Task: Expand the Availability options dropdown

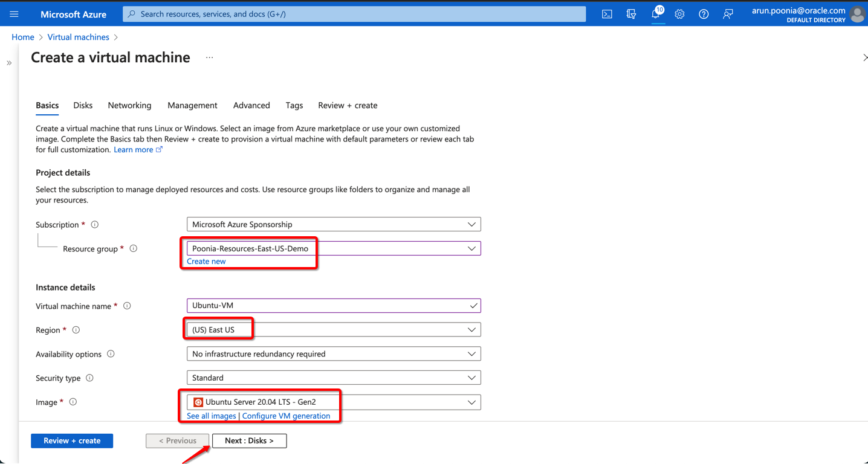Action: point(334,354)
